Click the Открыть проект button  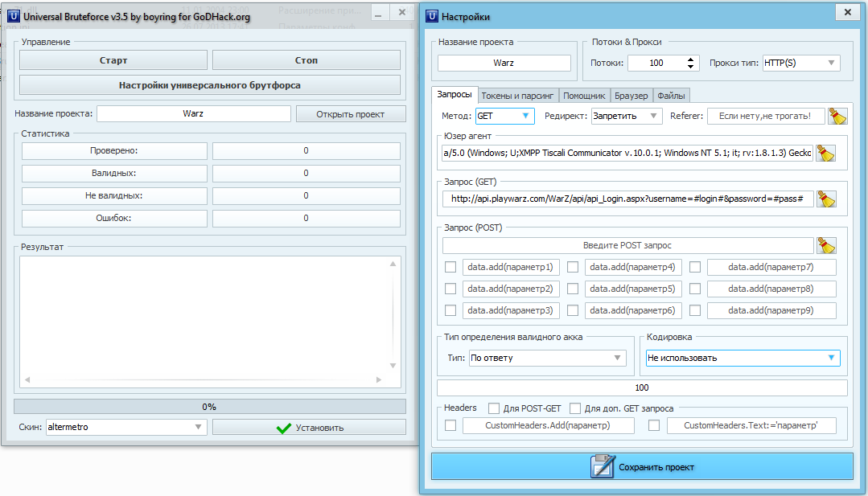coord(350,114)
